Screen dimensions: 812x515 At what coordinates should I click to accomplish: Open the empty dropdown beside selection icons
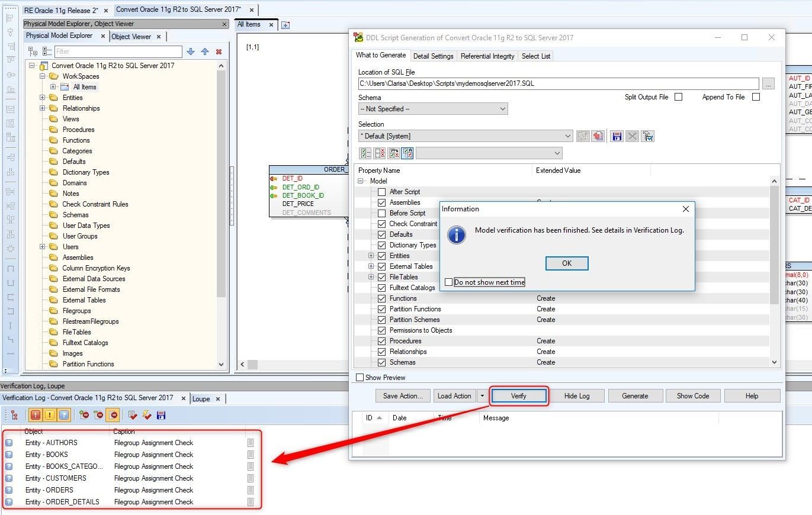click(489, 153)
